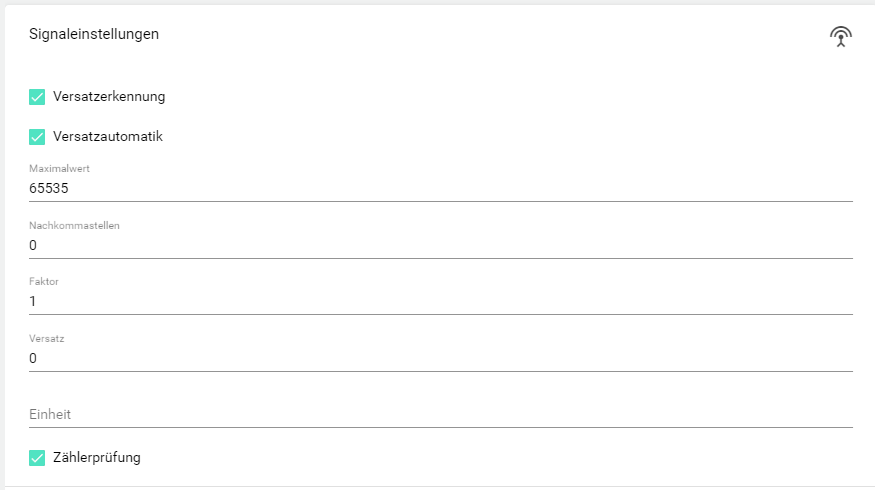Place cursor on the Nachkommastellen value 0
Viewport: 875px width, 490px height.
[x=33, y=245]
